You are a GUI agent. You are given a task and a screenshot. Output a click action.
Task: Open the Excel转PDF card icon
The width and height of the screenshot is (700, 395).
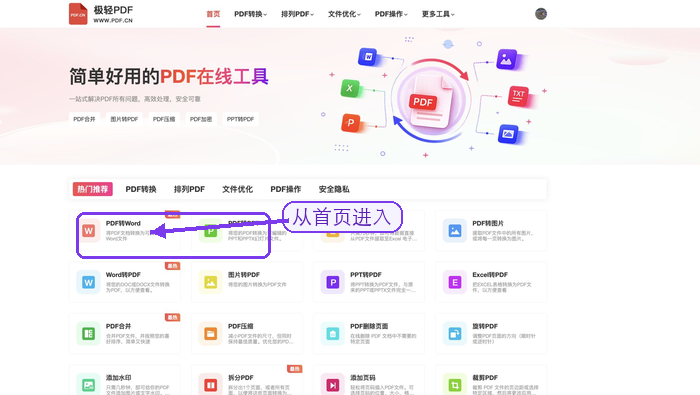click(454, 282)
